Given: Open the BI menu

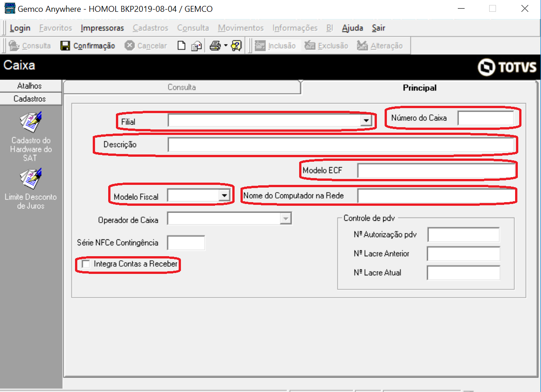Looking at the screenshot, I should coord(330,28).
